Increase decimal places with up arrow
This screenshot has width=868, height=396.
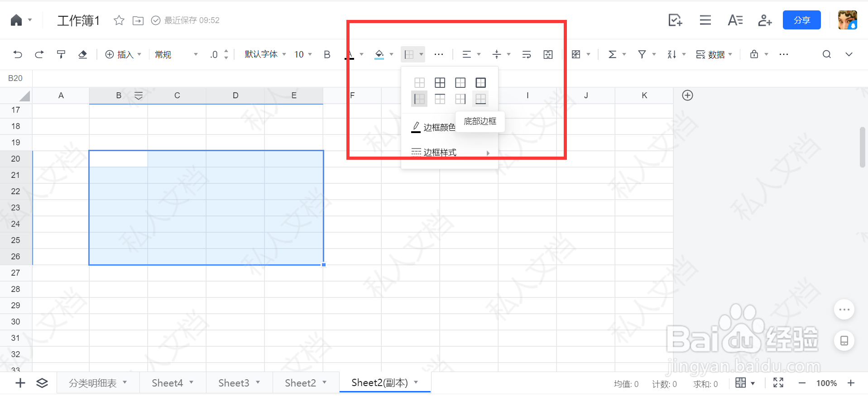226,51
